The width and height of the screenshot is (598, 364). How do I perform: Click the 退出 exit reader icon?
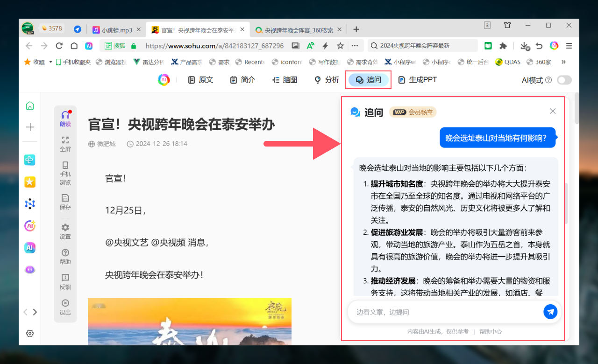(65, 303)
